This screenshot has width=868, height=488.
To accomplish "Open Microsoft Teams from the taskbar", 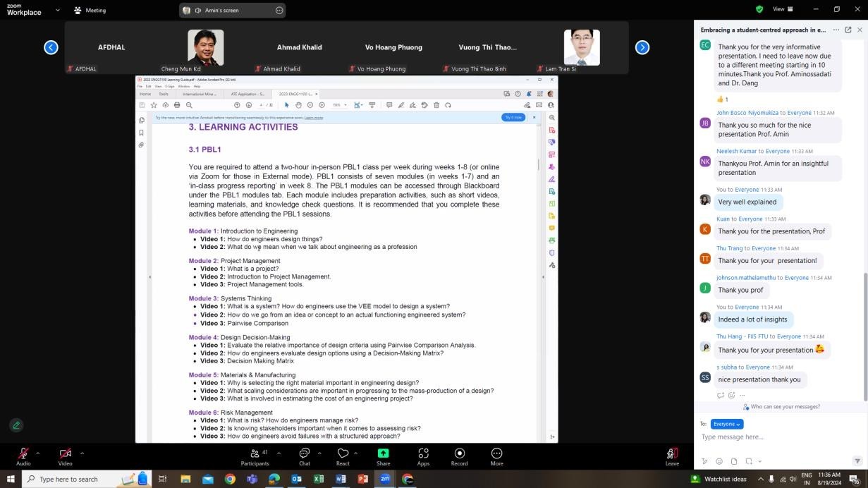I will (x=252, y=479).
